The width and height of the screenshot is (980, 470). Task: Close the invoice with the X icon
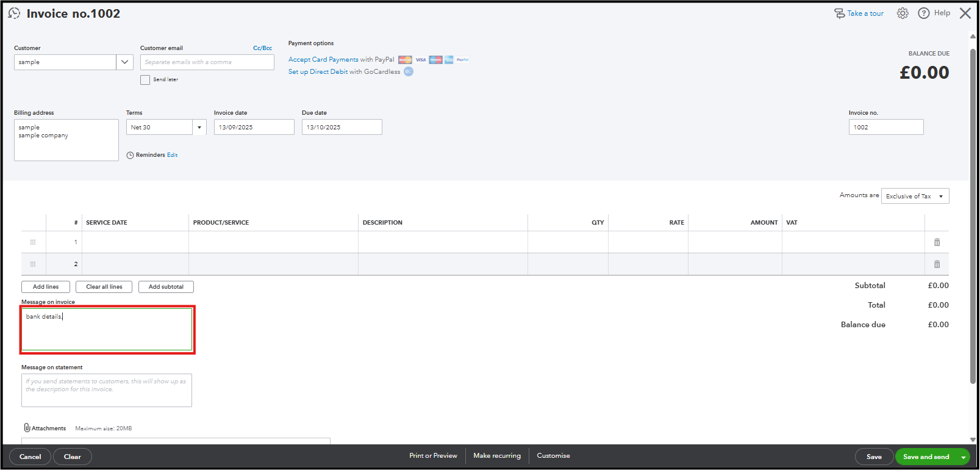(x=965, y=13)
